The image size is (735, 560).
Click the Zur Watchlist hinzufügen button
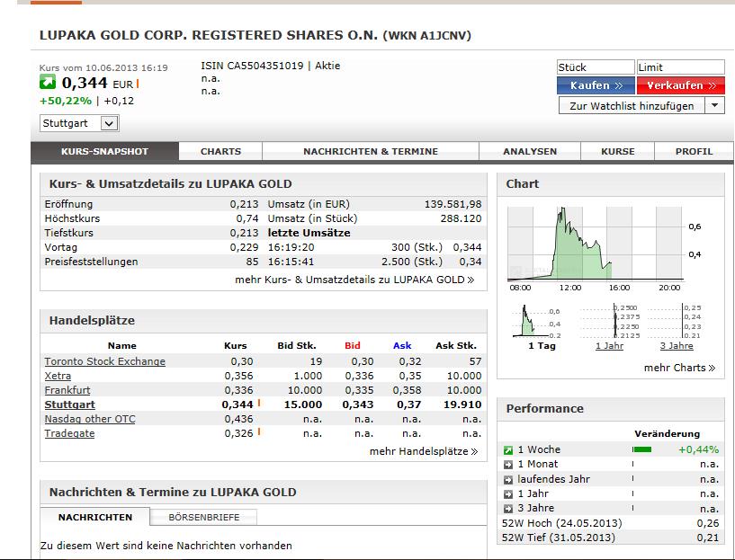[632, 105]
